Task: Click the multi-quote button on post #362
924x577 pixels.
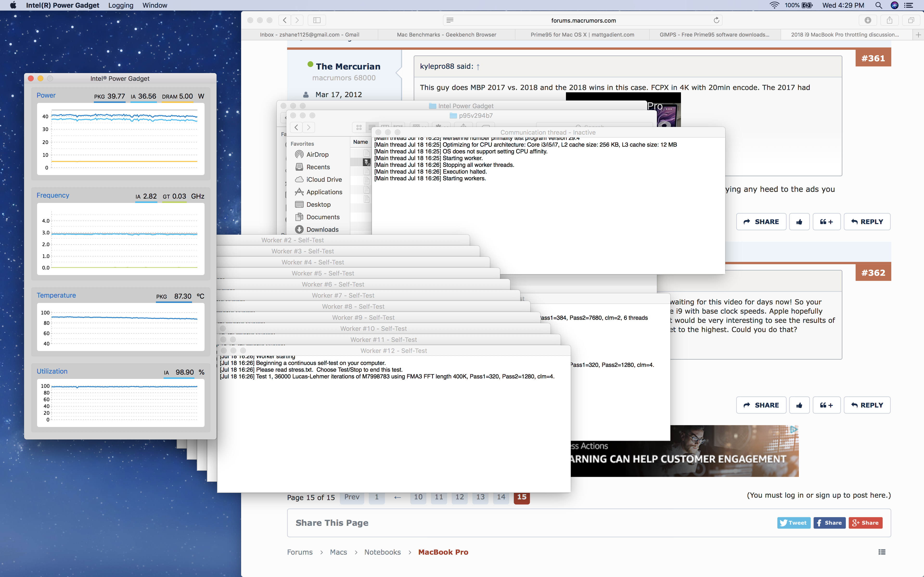Action: point(826,405)
